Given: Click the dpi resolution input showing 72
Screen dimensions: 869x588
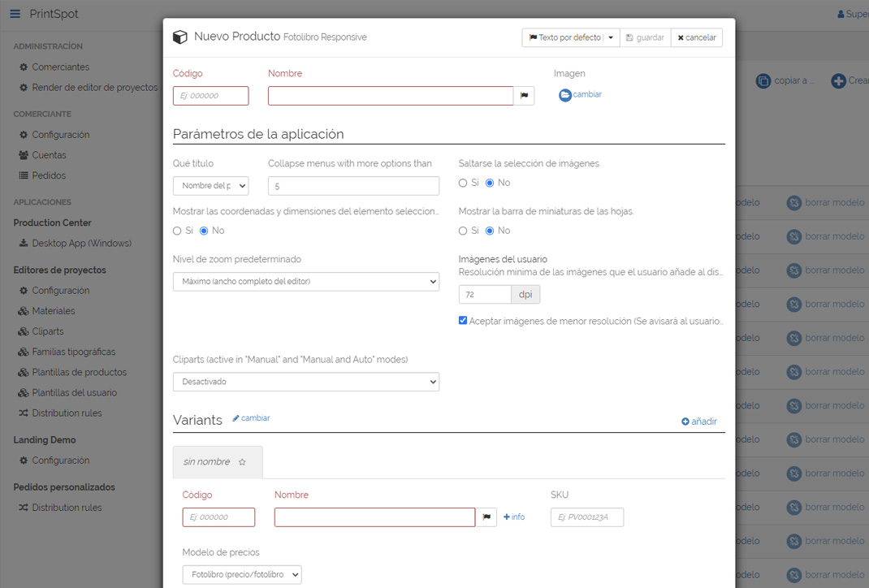Looking at the screenshot, I should coord(485,295).
